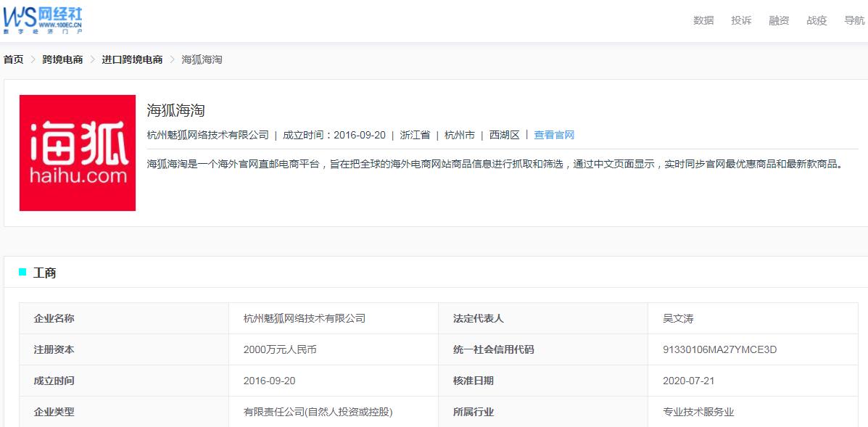
Task: Visit official site via 查看官网 link
Action: [x=554, y=135]
